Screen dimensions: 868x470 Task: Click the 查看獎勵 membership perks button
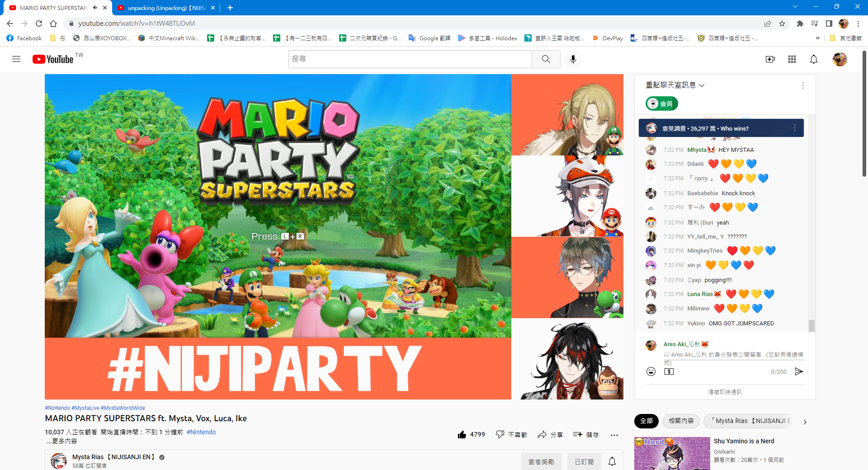click(541, 461)
